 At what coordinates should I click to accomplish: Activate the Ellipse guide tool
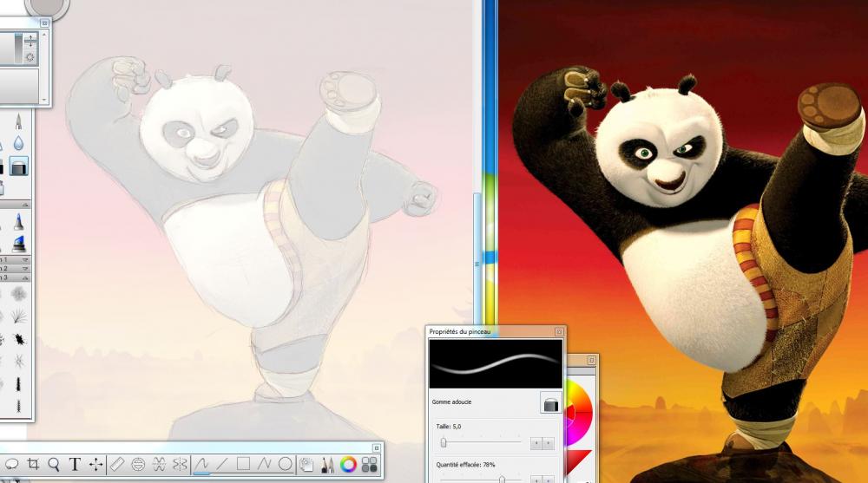tap(138, 464)
